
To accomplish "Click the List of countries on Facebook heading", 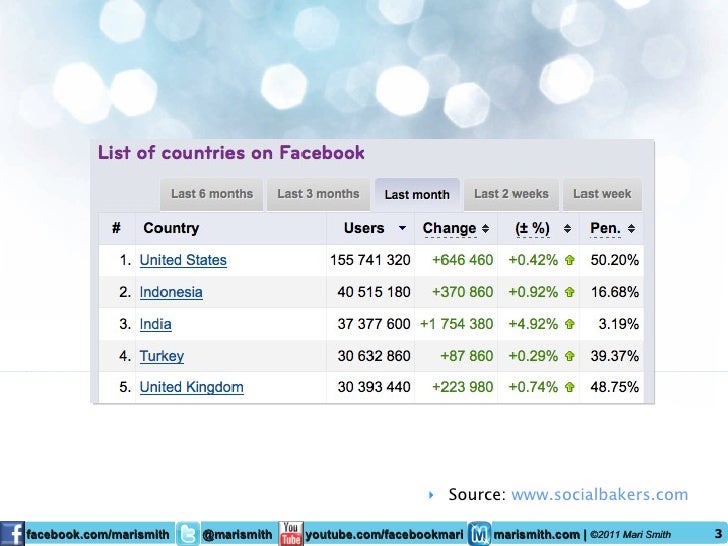I will tap(231, 153).
